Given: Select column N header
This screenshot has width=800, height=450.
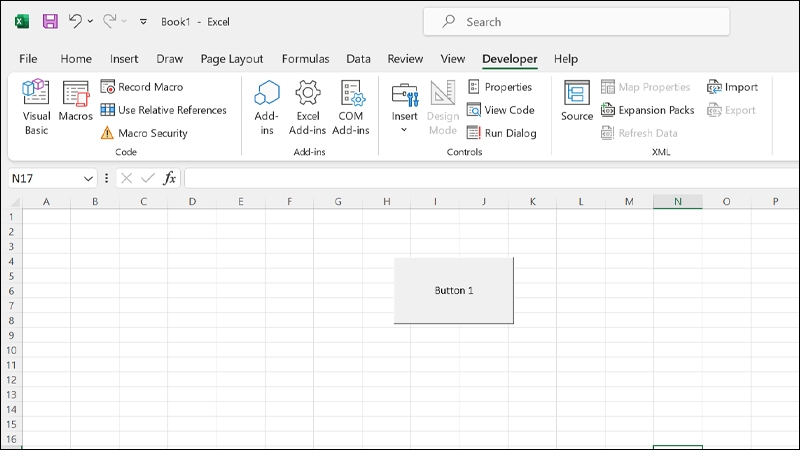Looking at the screenshot, I should click(678, 202).
